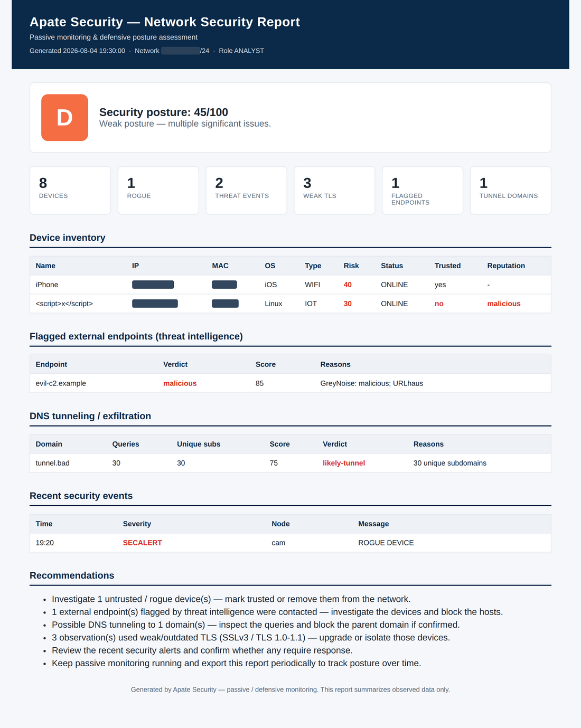
Task: Click the 'Unique subs' column header
Action: [199, 444]
